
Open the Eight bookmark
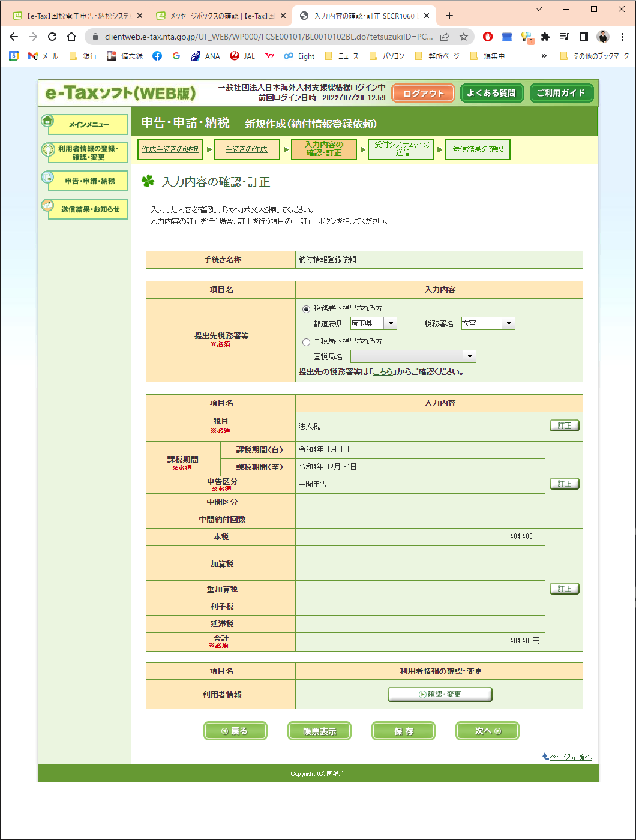pyautogui.click(x=299, y=56)
